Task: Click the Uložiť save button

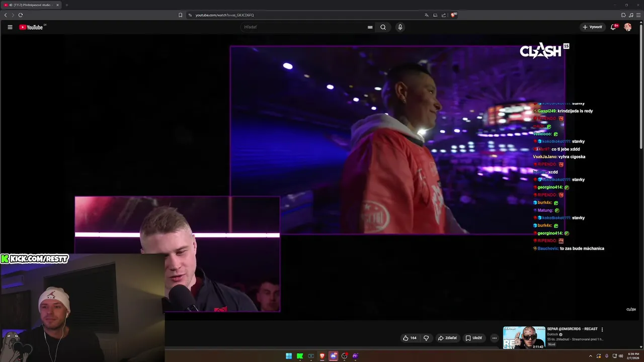Action: (x=473, y=338)
